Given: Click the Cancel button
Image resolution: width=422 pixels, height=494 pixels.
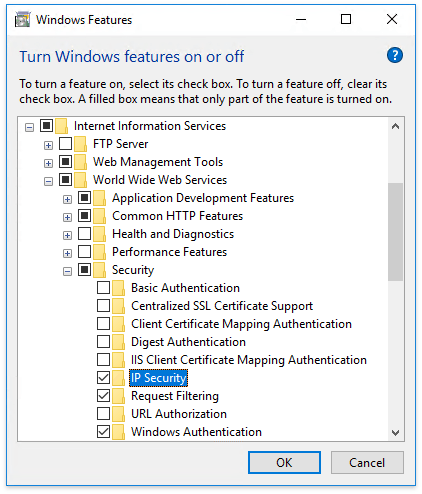Looking at the screenshot, I should pos(367,463).
